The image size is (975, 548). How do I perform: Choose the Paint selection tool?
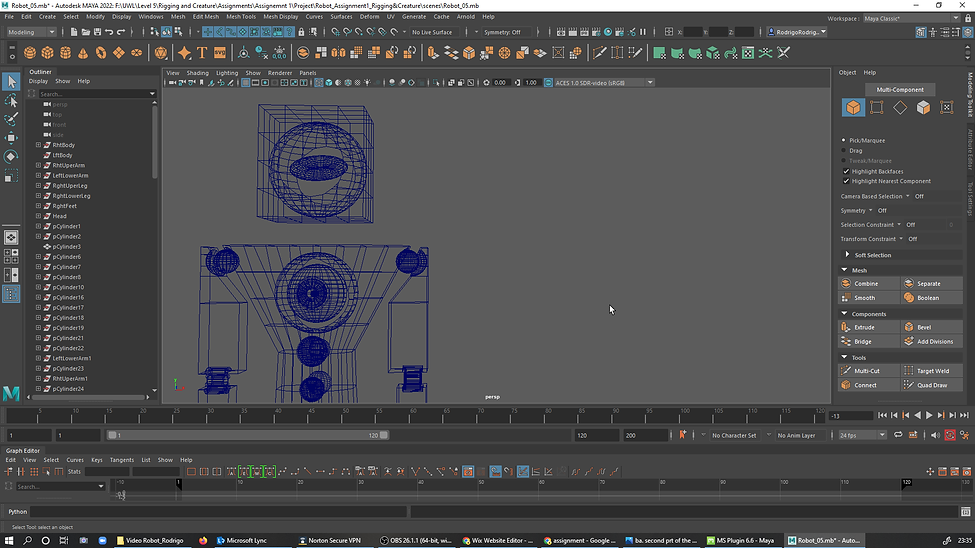[x=11, y=119]
